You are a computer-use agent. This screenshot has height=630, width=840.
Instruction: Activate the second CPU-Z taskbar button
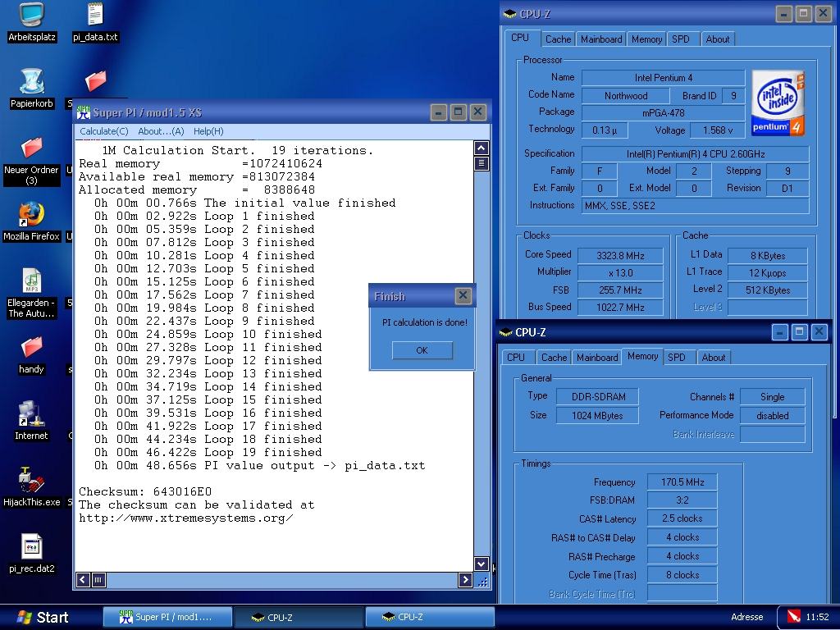tap(430, 617)
